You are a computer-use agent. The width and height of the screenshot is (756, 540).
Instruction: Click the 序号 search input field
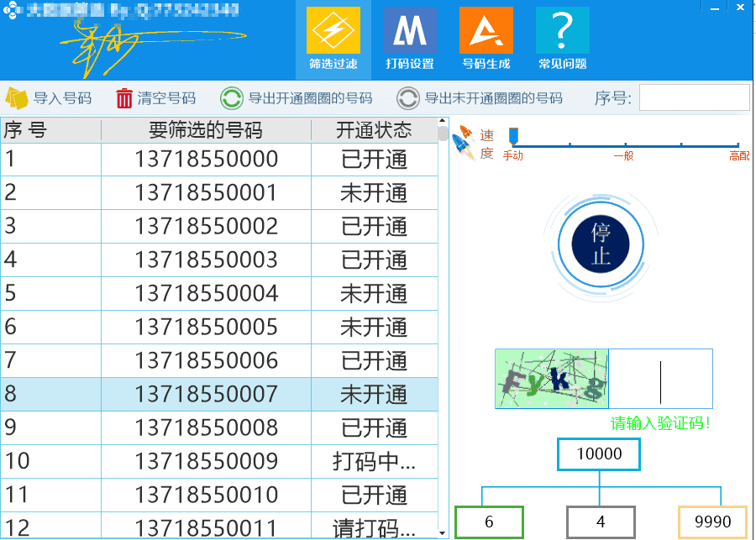pyautogui.click(x=694, y=97)
